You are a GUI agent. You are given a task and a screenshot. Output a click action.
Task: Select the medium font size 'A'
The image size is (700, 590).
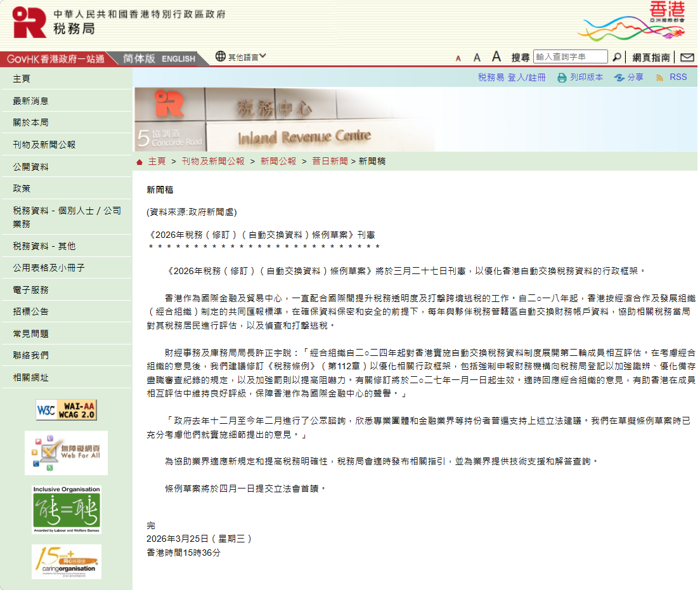click(477, 56)
